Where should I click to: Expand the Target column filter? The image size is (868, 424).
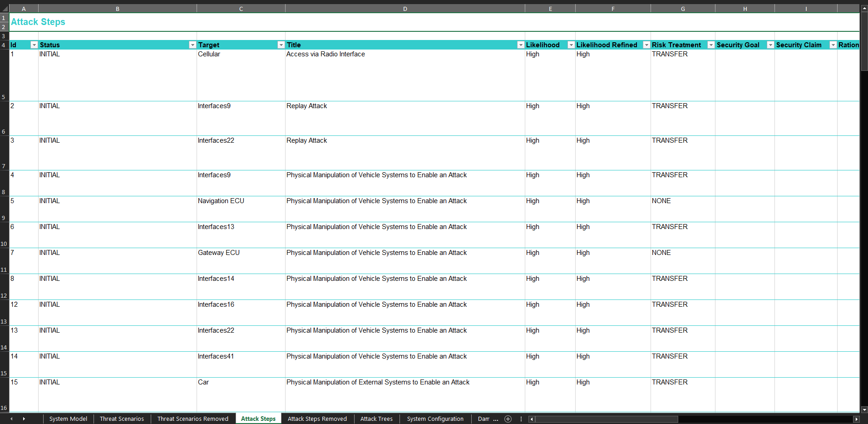[x=281, y=45]
